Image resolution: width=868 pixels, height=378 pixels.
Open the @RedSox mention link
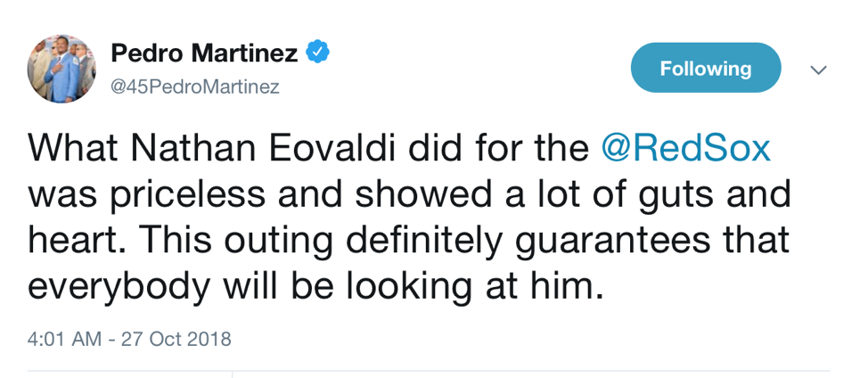685,148
